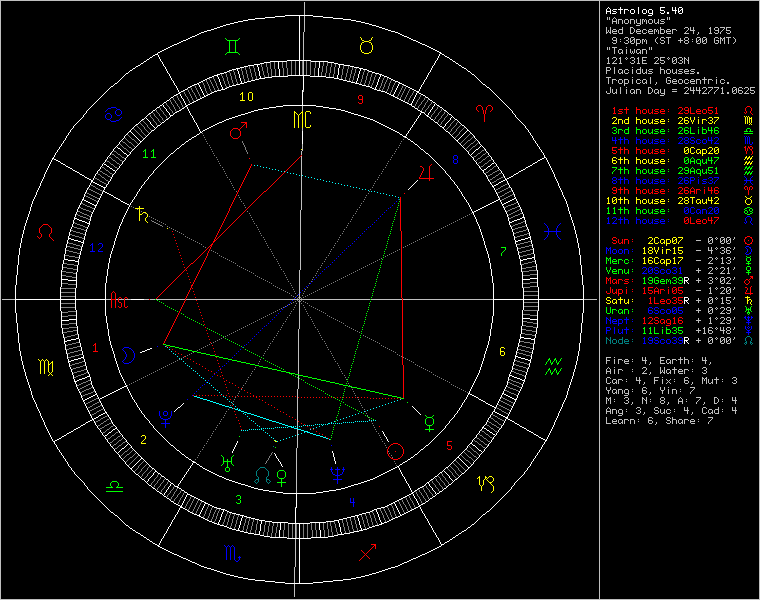This screenshot has height=600, width=760.
Task: Click the Pisces zodiac glyph on the outer ring
Action: pos(552,232)
